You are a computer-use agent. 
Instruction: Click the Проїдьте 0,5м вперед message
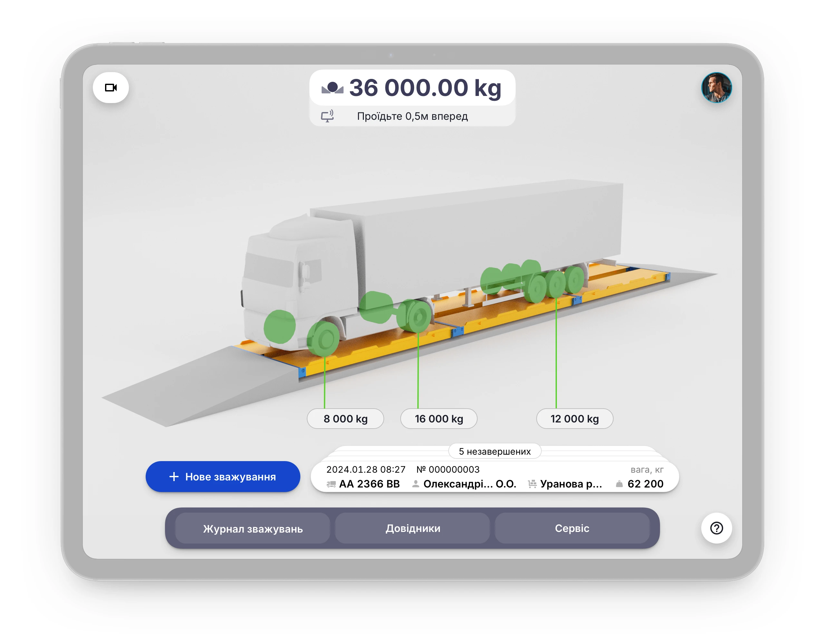tap(412, 116)
